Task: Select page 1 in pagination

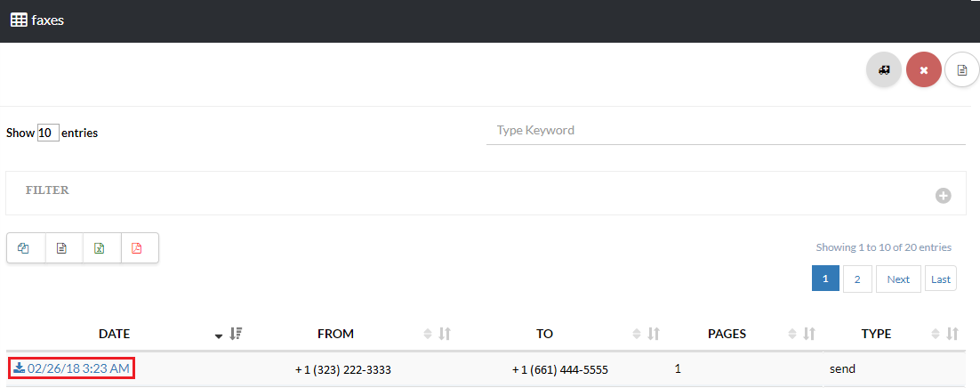Action: [x=825, y=279]
